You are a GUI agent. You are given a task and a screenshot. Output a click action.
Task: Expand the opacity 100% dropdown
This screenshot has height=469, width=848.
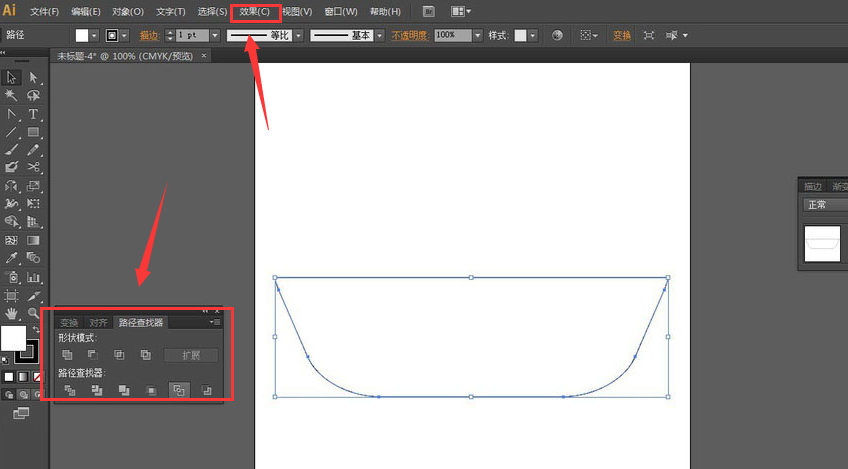[477, 35]
